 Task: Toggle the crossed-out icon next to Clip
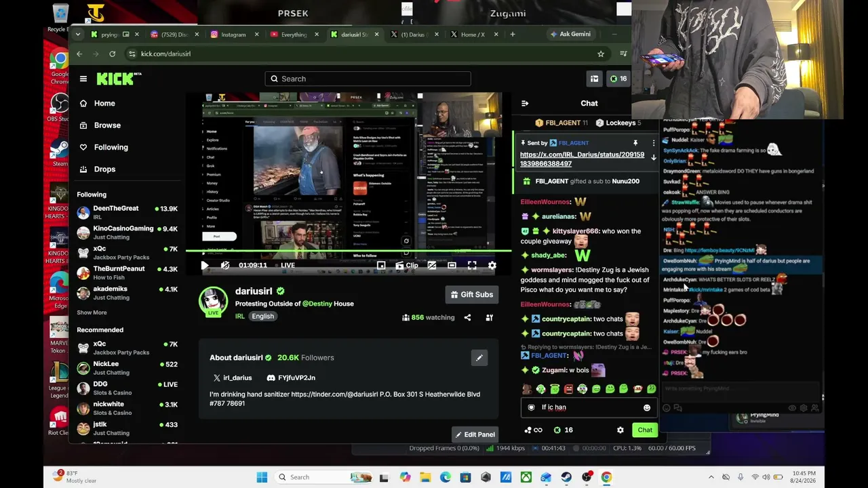coord(431,266)
